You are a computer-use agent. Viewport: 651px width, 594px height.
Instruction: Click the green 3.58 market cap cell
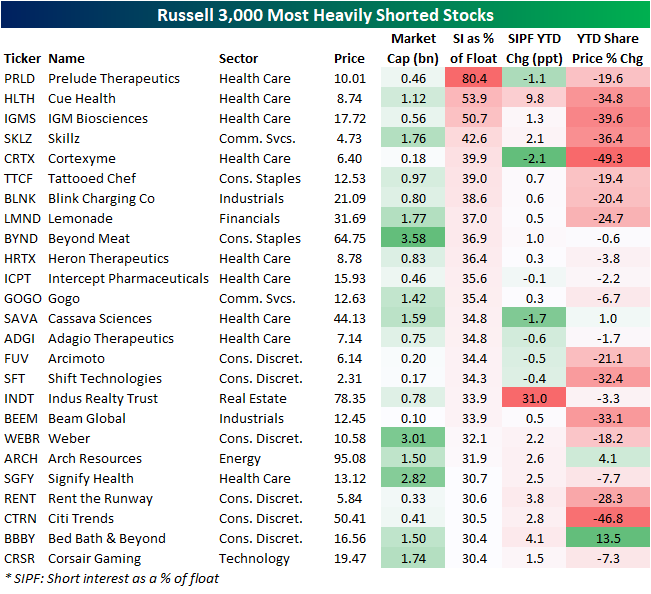pyautogui.click(x=412, y=238)
